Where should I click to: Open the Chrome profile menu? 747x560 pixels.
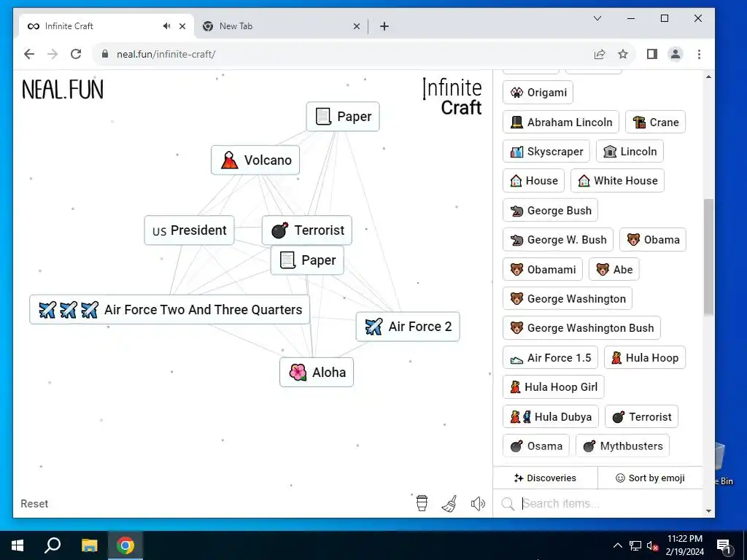coord(676,54)
